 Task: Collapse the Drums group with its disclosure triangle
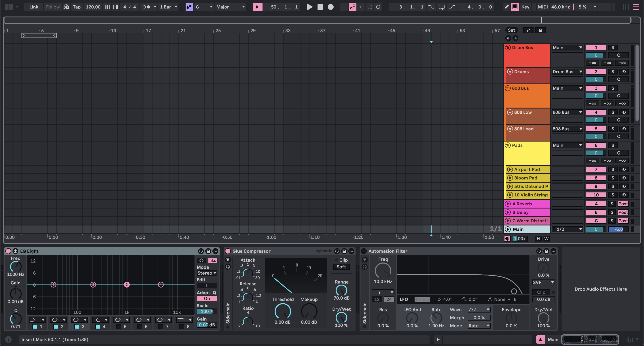(x=511, y=72)
